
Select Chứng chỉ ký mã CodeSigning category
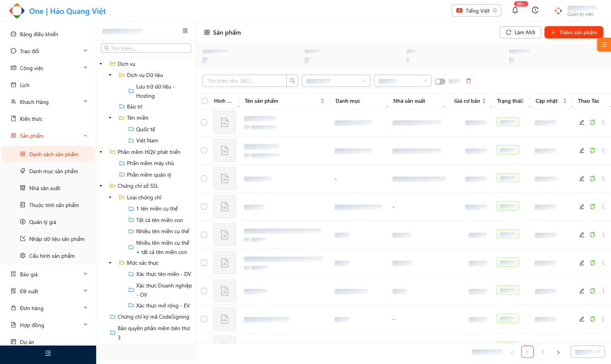(153, 317)
